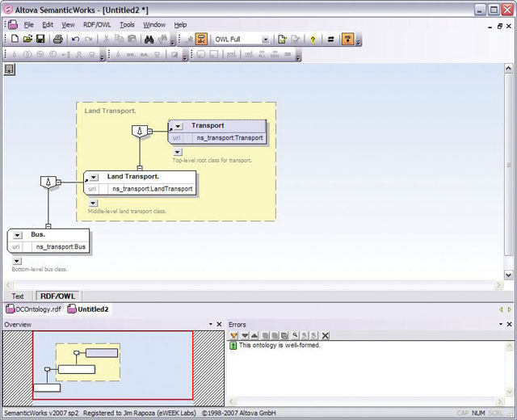Click the arrow above 'Bottom-level bus class' comment
The image size is (517, 420).
click(x=17, y=261)
